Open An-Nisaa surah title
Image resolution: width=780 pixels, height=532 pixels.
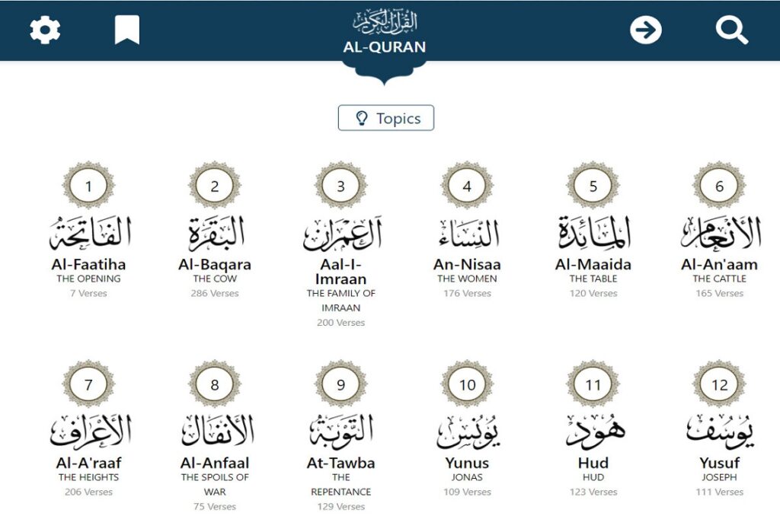pyautogui.click(x=467, y=265)
